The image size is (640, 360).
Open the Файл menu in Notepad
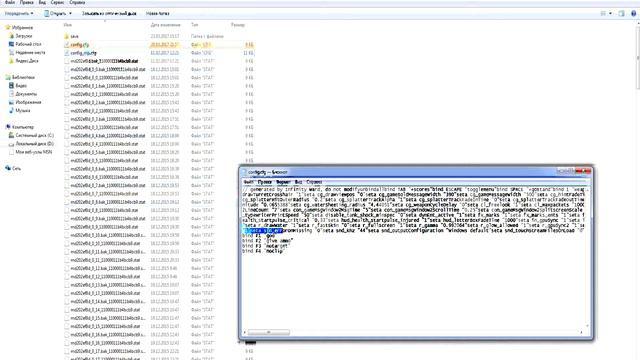(249, 182)
